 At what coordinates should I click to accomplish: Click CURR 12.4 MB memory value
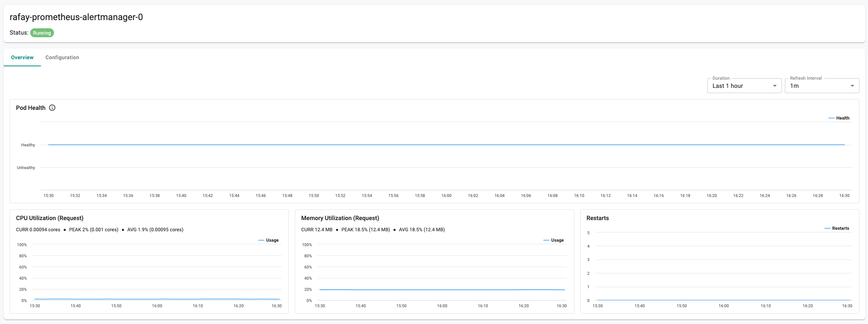pyautogui.click(x=317, y=229)
